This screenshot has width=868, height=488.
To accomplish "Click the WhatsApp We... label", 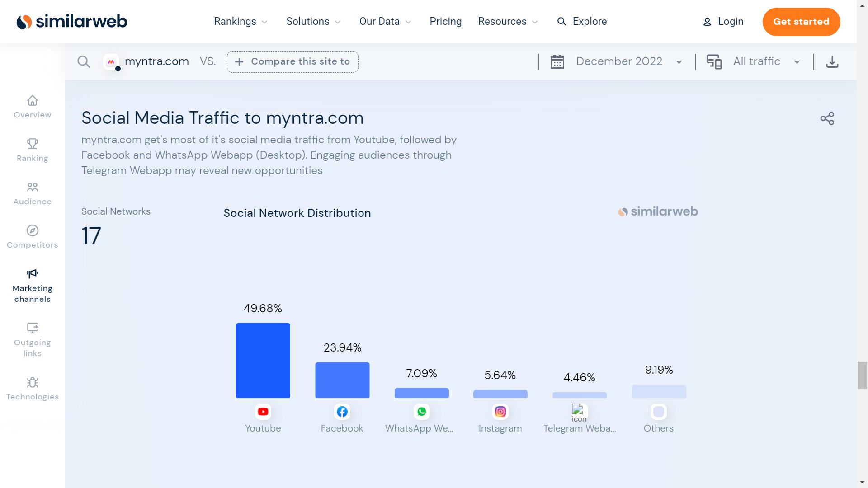I will [419, 428].
